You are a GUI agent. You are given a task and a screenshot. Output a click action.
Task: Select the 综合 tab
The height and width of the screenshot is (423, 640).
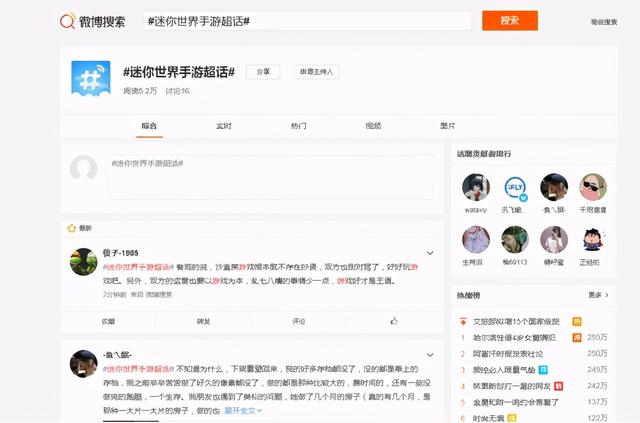coord(149,126)
